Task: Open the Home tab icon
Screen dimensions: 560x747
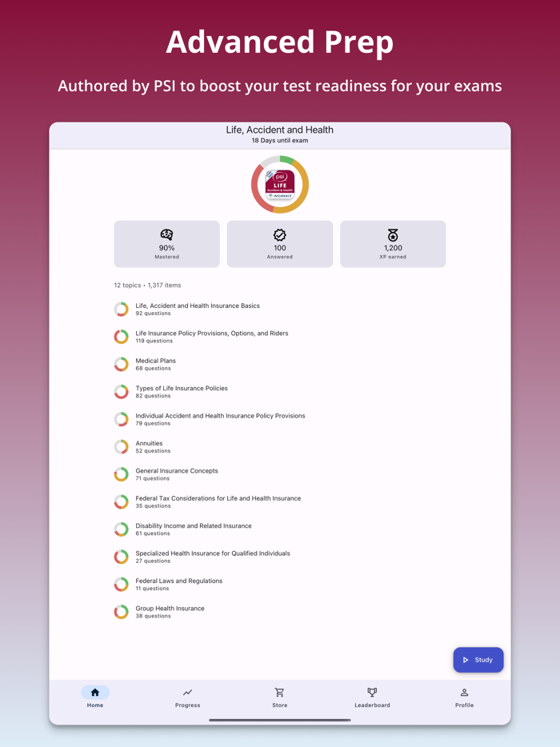Action: click(95, 692)
